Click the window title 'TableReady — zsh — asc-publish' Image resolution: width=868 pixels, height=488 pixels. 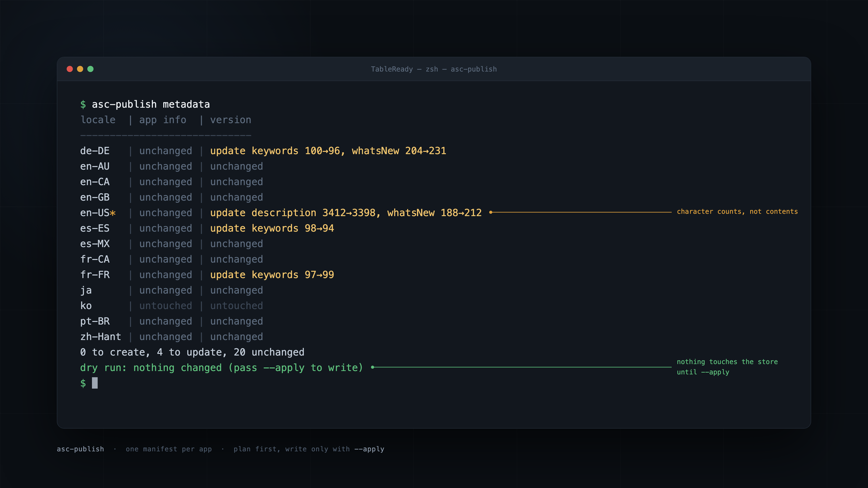pos(434,69)
